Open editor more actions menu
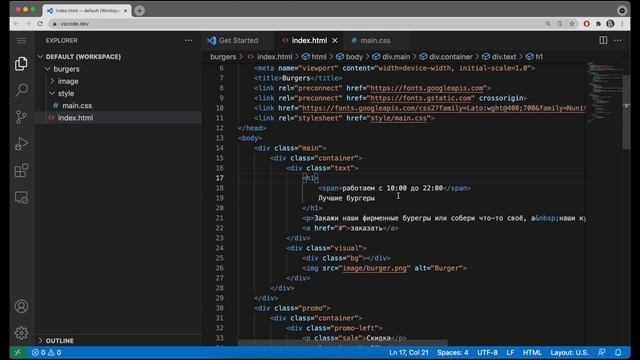This screenshot has width=640, height=360. click(618, 40)
